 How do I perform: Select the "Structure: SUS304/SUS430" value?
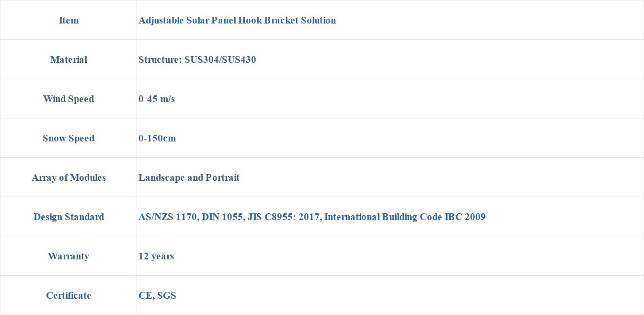click(x=197, y=59)
